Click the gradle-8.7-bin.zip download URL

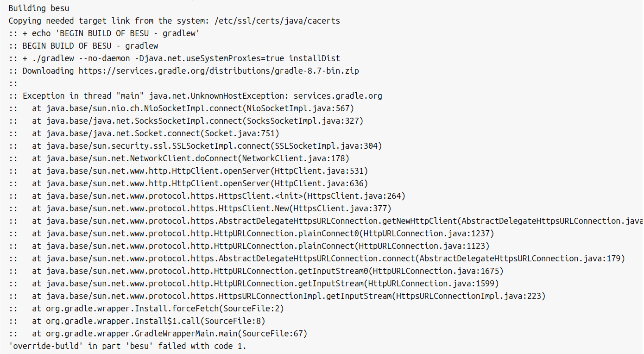click(x=219, y=71)
